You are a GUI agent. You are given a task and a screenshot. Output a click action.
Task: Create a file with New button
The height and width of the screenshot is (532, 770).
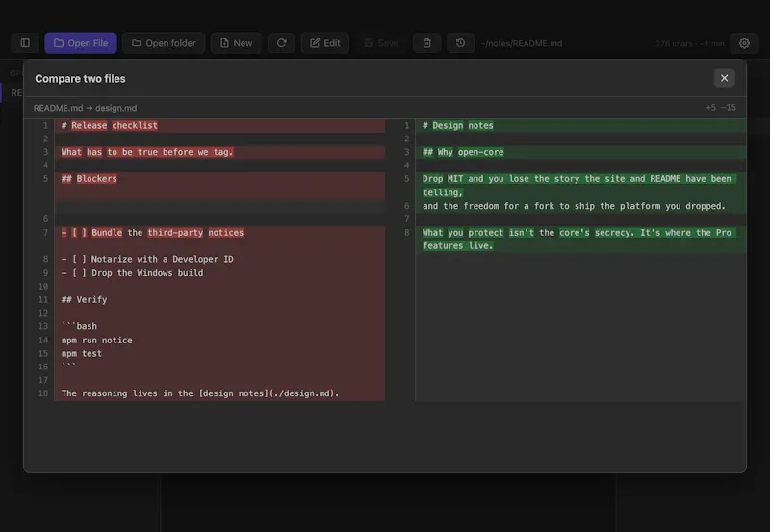(x=236, y=43)
